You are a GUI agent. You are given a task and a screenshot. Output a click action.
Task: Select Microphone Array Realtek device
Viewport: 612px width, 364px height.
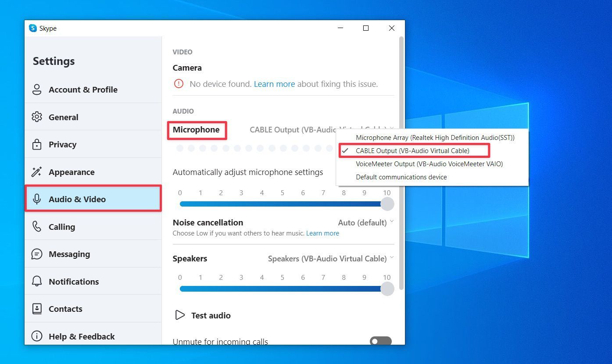point(435,137)
